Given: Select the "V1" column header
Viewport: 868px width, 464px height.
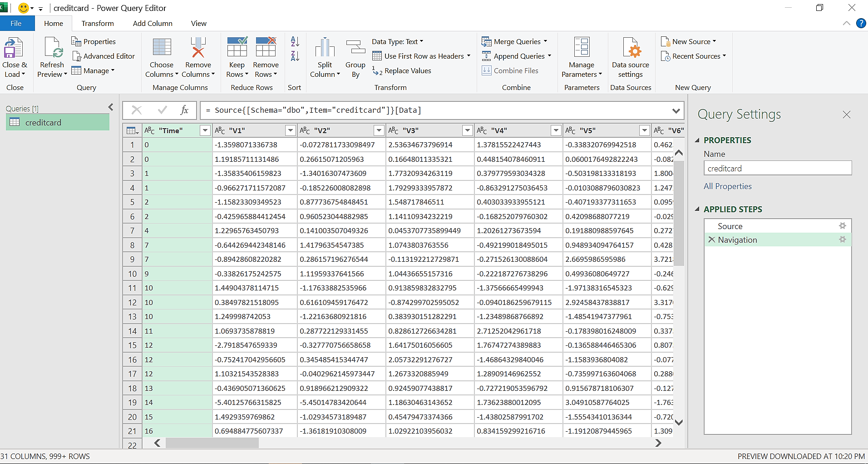Looking at the screenshot, I should (255, 130).
